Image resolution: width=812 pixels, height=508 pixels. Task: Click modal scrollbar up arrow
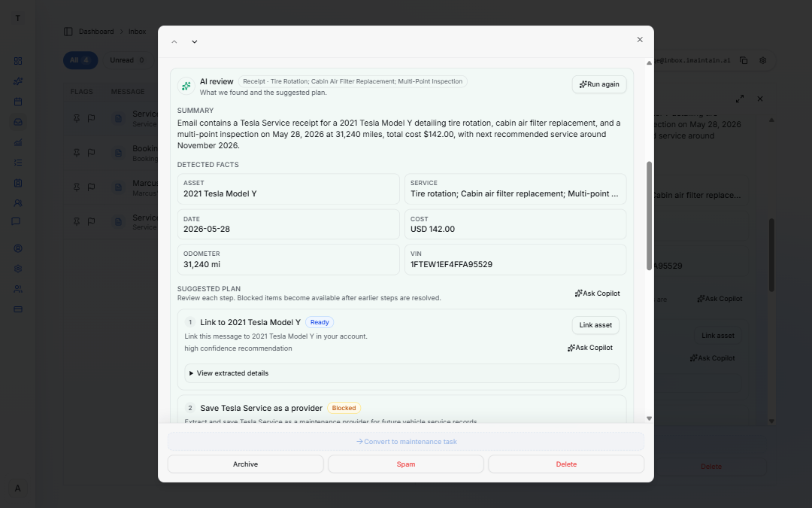[649, 62]
